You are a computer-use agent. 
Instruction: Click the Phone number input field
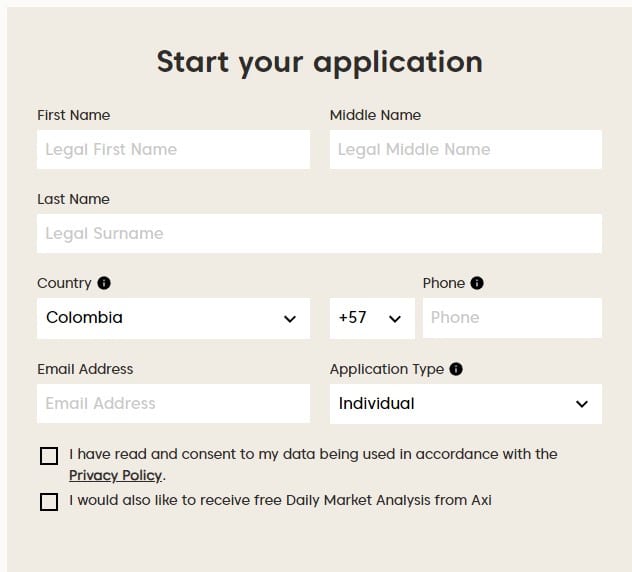512,318
